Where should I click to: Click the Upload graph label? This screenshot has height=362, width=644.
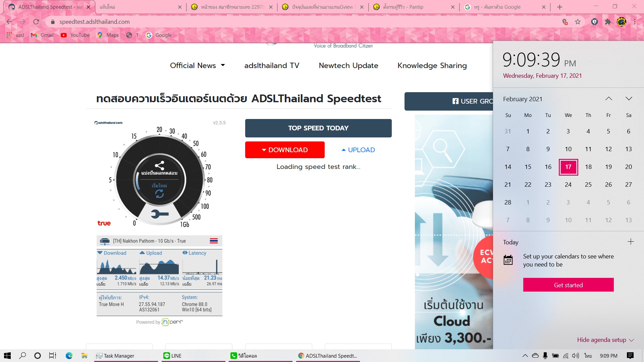151,253
